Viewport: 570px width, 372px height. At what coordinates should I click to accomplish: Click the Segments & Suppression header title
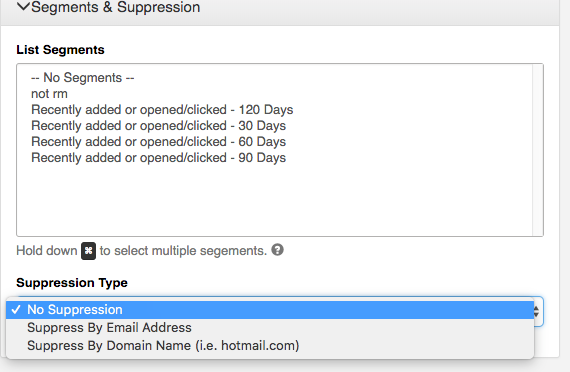coord(116,7)
